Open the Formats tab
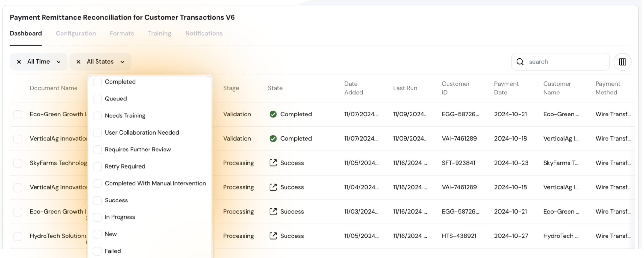This screenshot has height=258, width=644. click(x=122, y=33)
